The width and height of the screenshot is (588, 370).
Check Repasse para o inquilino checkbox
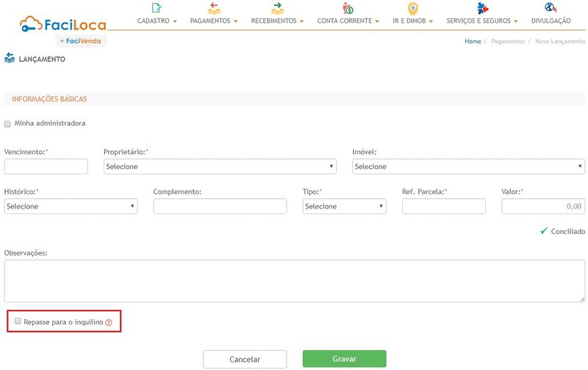18,322
